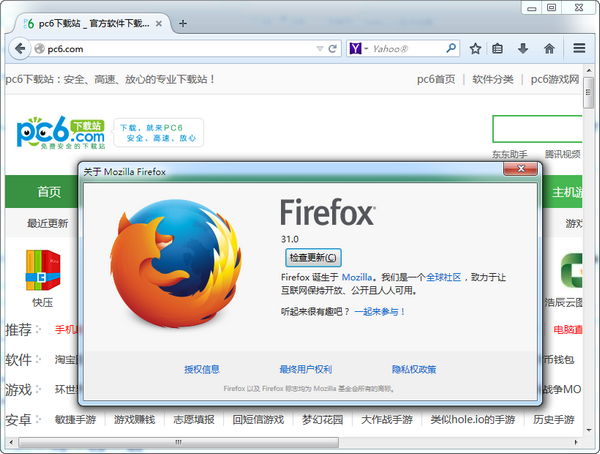Screen dimensions: 600x454
Task: Click the vertical scrollbar down arrow
Action: tap(589, 430)
